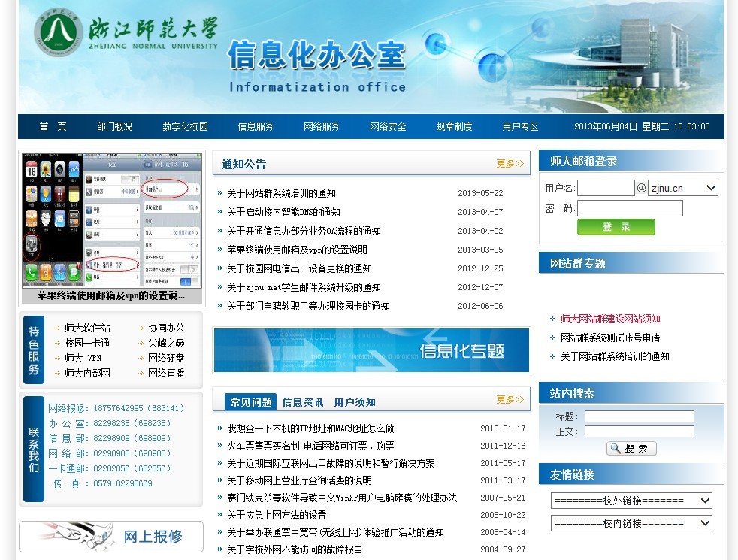Image resolution: width=738 pixels, height=560 pixels.
Task: Focus the 标题 search input field
Action: click(x=639, y=416)
